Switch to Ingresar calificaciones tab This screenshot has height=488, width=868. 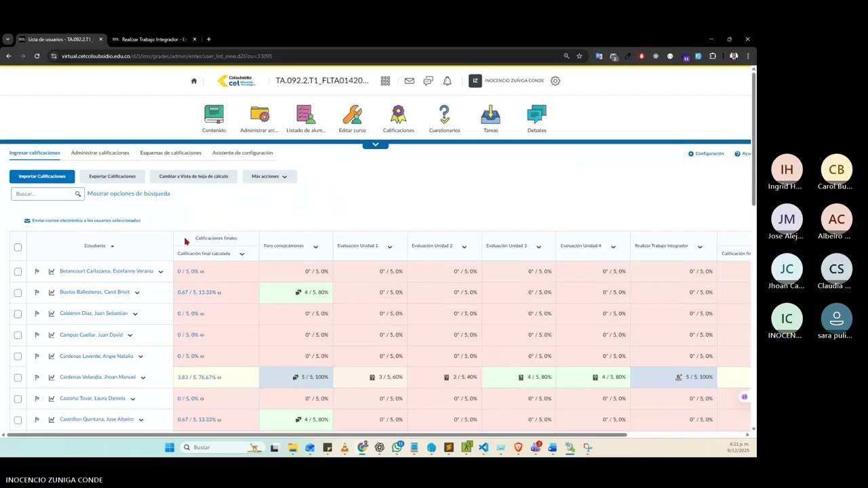pos(35,152)
